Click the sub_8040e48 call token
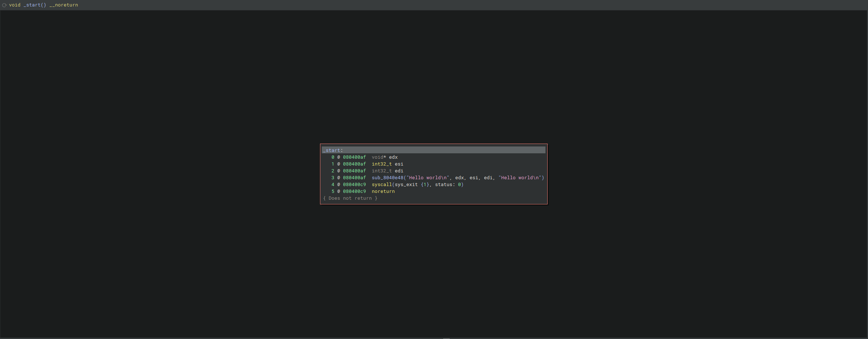 [x=387, y=178]
